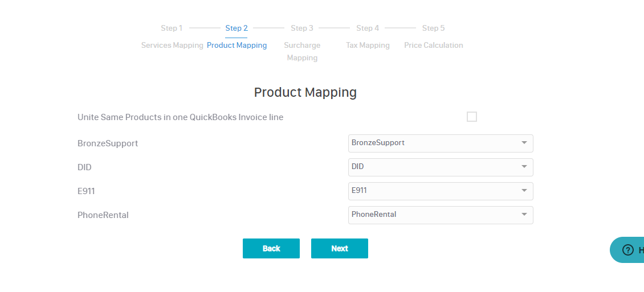Image resolution: width=644 pixels, height=292 pixels.
Task: Open the E911 mapping dropdown
Action: point(441,191)
